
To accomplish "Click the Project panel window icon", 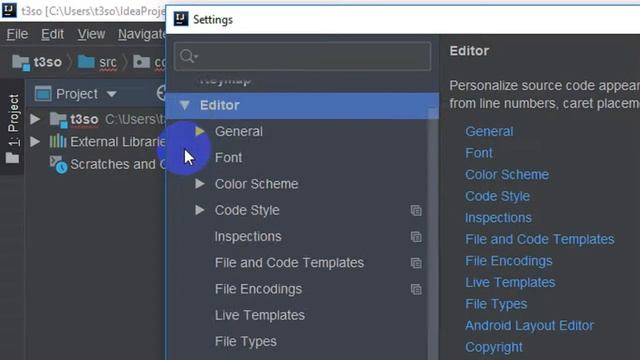I will tap(42, 94).
